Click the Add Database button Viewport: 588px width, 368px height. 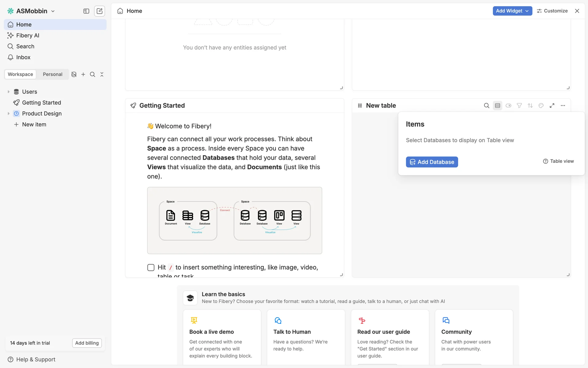432,162
